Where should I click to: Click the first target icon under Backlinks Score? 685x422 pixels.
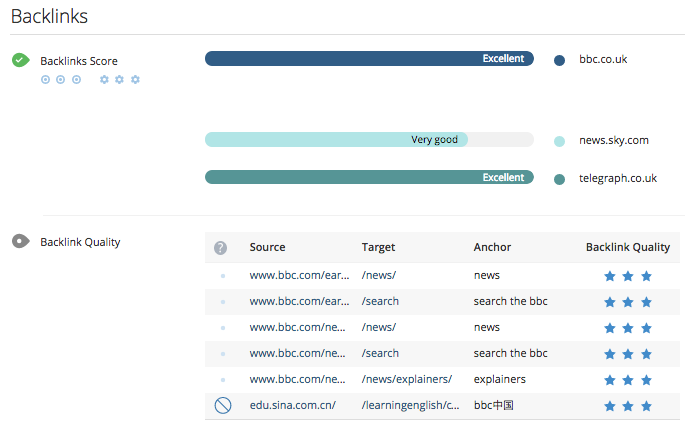pyautogui.click(x=45, y=80)
